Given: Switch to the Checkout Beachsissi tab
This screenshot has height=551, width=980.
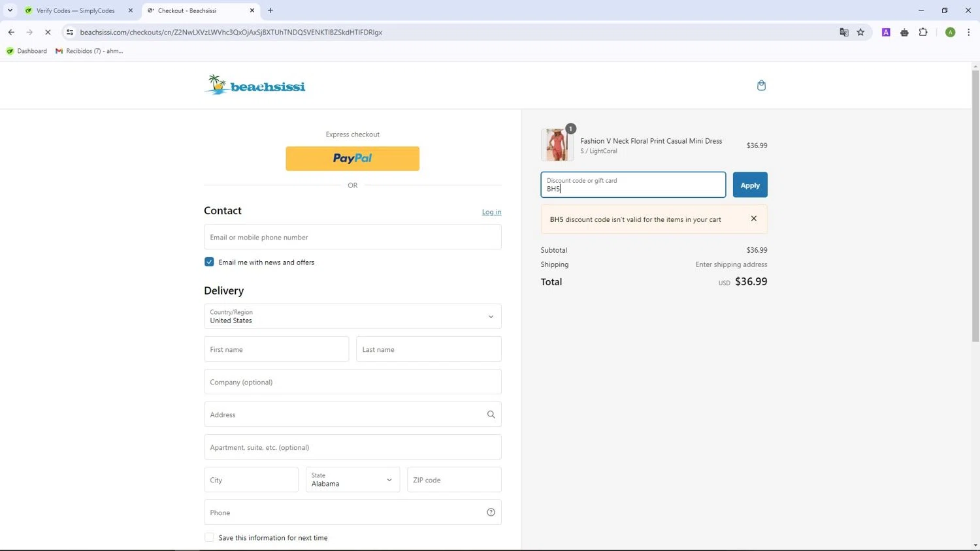Looking at the screenshot, I should 199,10.
